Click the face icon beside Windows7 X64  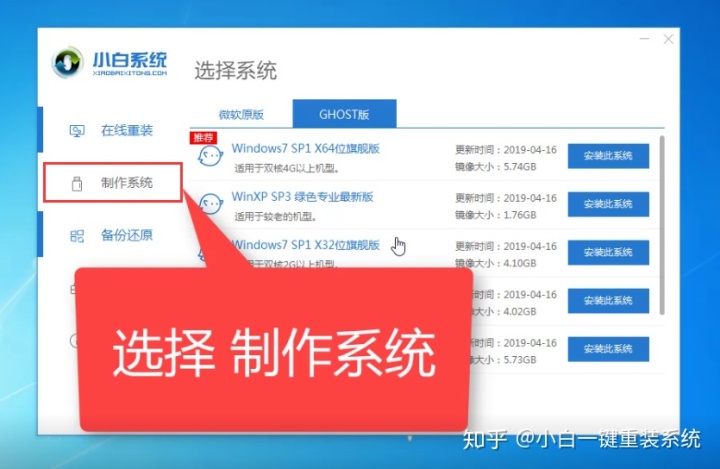pyautogui.click(x=210, y=156)
